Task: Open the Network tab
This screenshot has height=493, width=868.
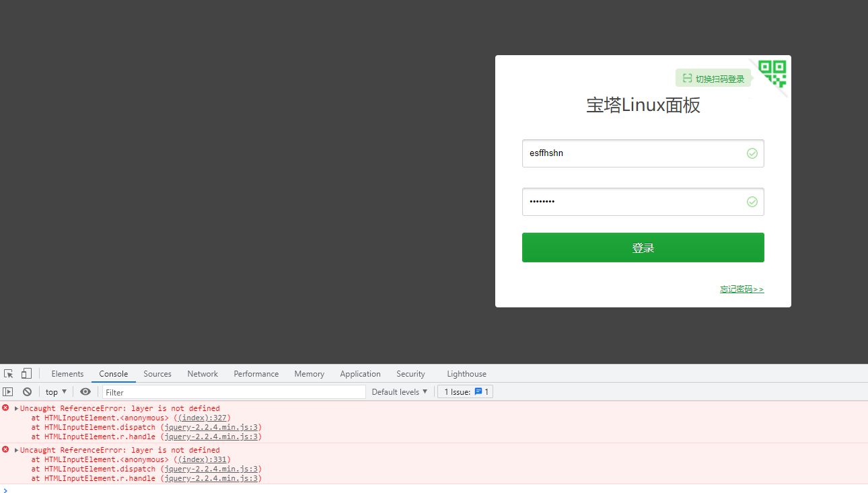Action: tap(203, 374)
